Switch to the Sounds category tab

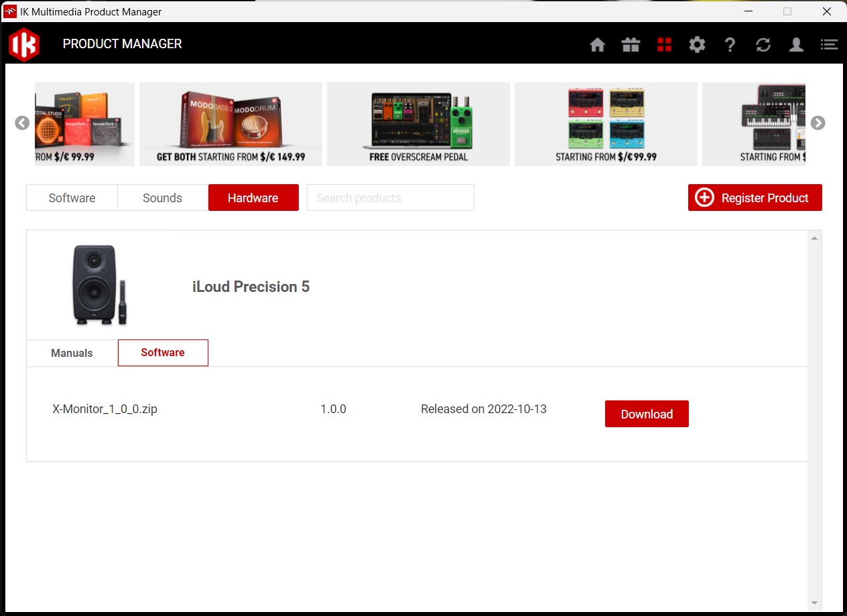point(162,198)
